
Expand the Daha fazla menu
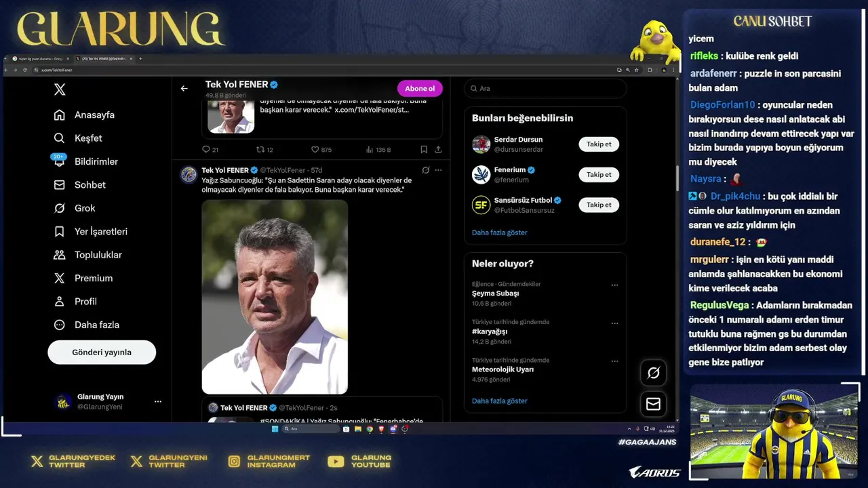pyautogui.click(x=86, y=325)
